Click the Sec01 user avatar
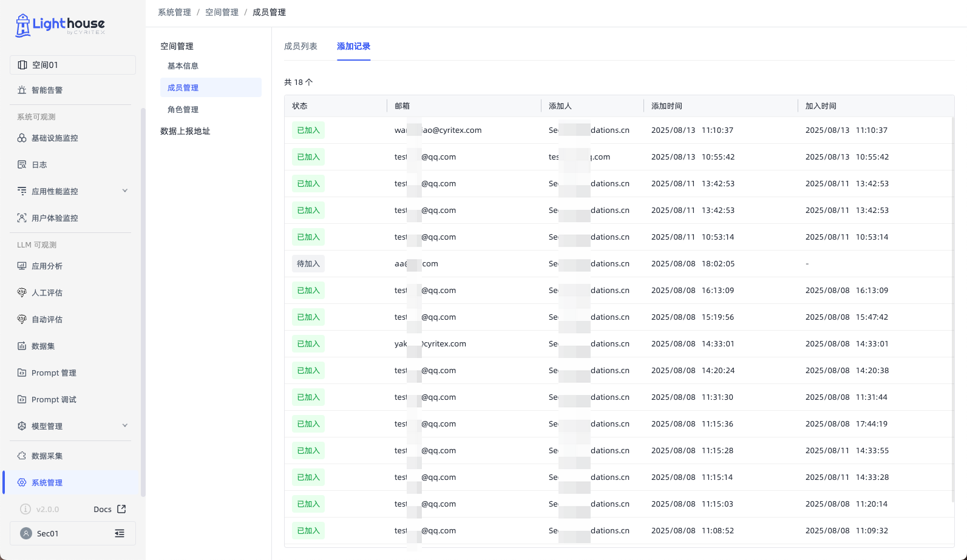 [x=26, y=533]
